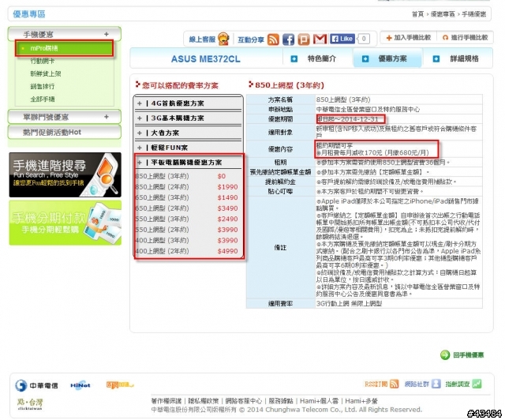Select 850上網型 (2年約) $1990 plan
505x420 pixels.
point(187,187)
